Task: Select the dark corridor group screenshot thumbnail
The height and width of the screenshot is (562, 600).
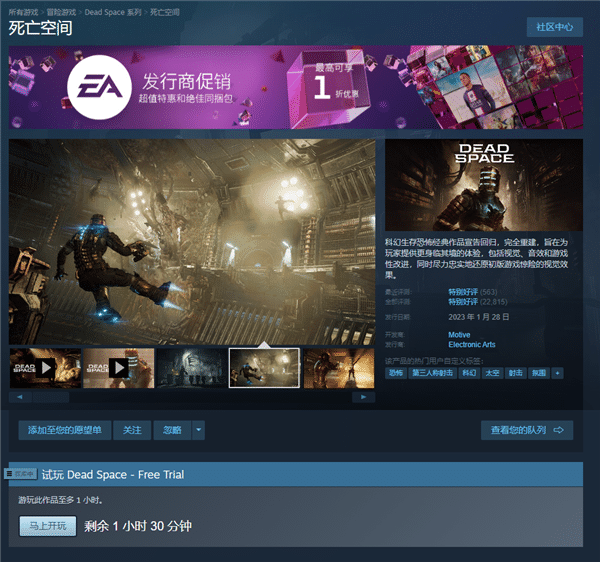Action: pyautogui.click(x=192, y=368)
